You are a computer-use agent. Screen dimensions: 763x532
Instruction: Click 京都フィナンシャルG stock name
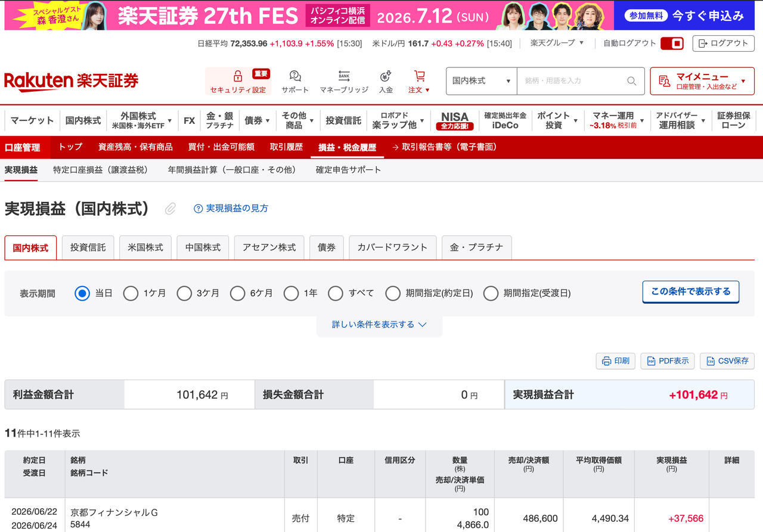click(114, 512)
